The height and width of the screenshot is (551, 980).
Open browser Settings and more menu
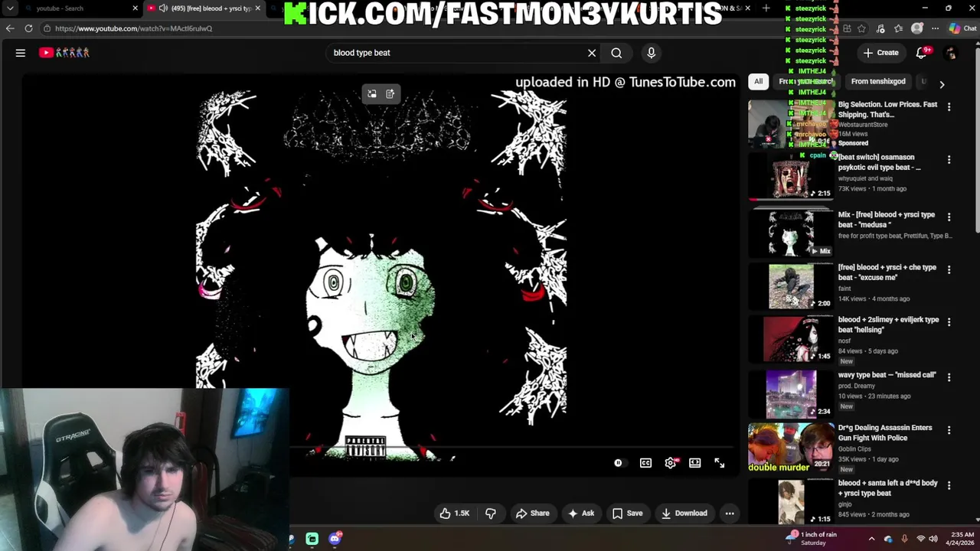tap(935, 28)
